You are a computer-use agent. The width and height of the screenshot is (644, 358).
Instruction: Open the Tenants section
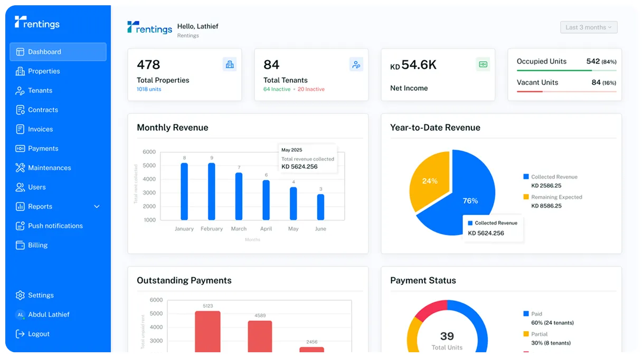40,91
